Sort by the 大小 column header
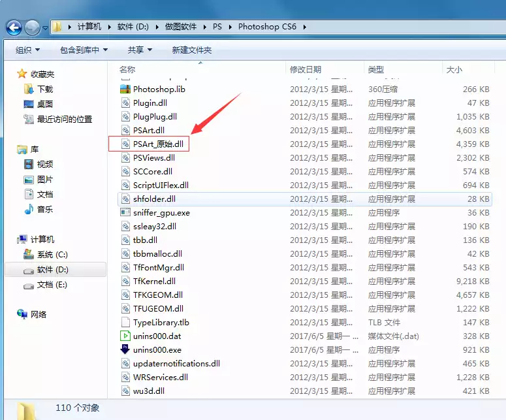506x420 pixels. [454, 69]
